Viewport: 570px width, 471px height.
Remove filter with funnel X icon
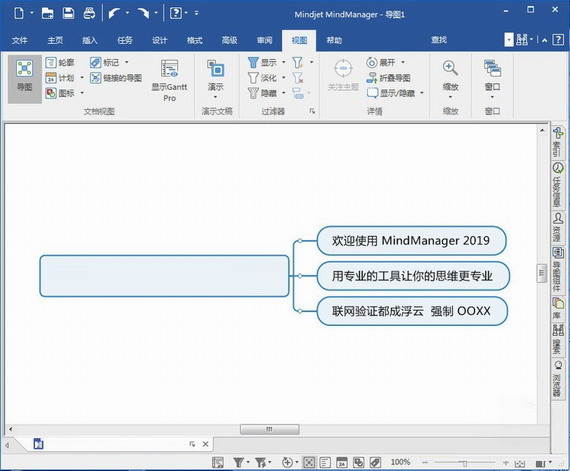pyautogui.click(x=298, y=78)
